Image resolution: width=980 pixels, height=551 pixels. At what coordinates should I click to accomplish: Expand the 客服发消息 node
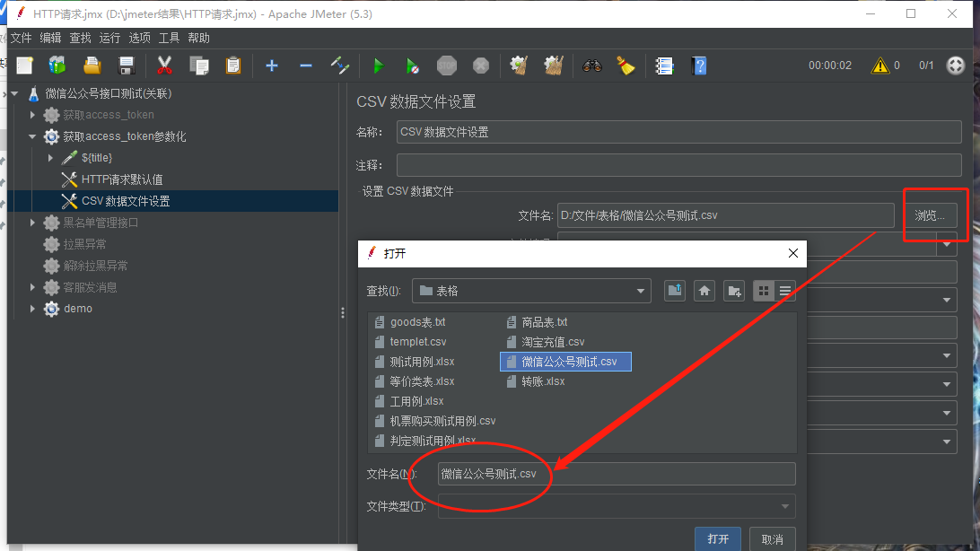32,287
